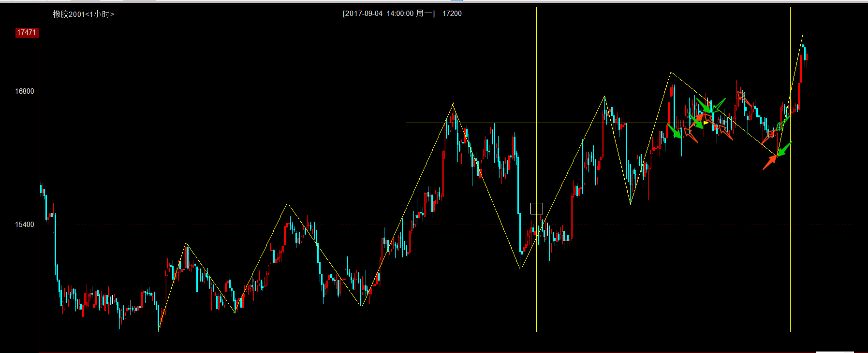Select the yellow horizontal resistance line

pos(484,123)
